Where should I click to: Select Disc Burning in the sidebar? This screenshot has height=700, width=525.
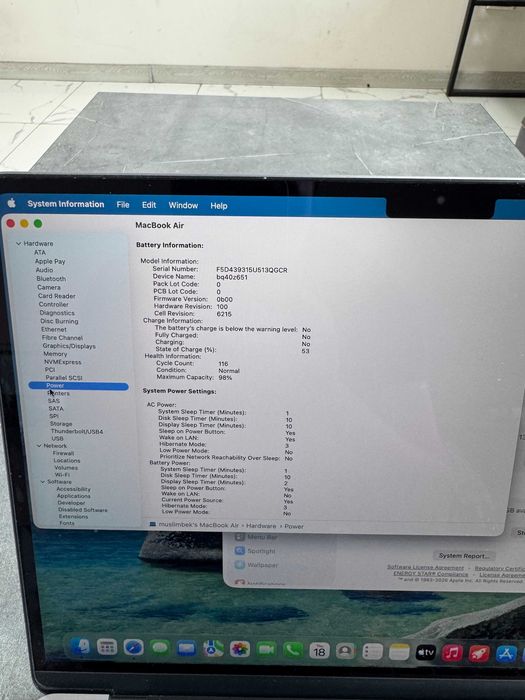59,321
